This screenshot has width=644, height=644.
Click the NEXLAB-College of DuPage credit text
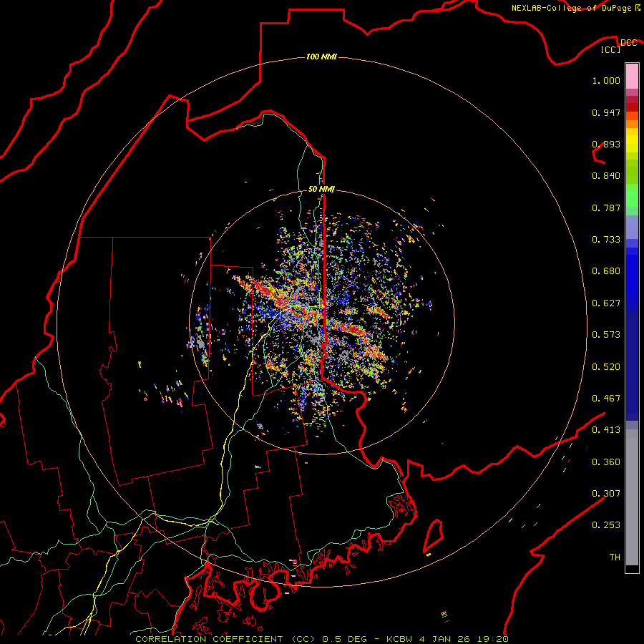click(x=575, y=8)
